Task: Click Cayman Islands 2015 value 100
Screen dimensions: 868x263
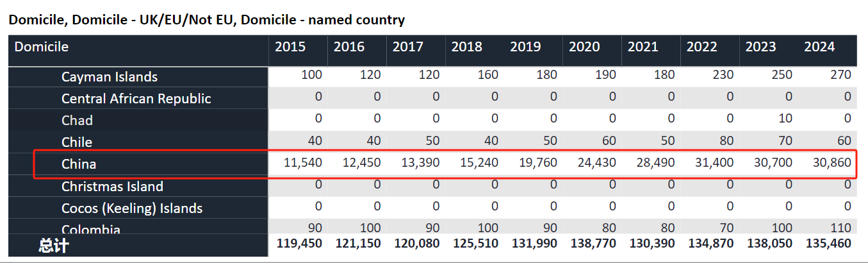Action: [312, 75]
